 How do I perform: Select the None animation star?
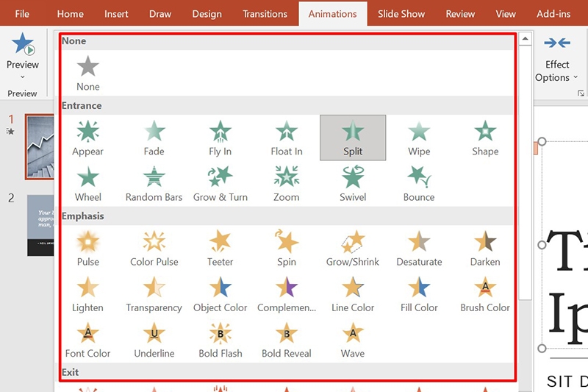click(87, 73)
